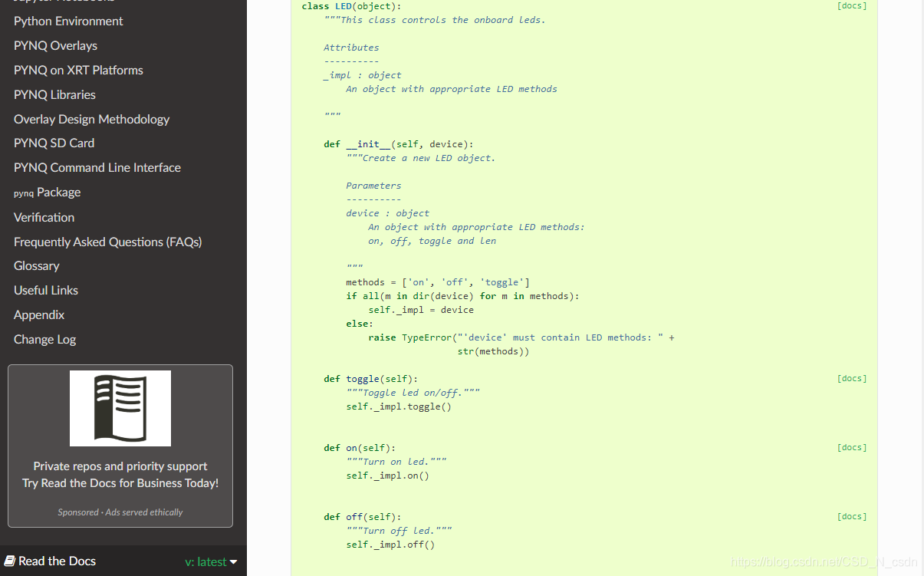Open Overlay Design Methodology page
This screenshot has width=924, height=576.
point(91,119)
